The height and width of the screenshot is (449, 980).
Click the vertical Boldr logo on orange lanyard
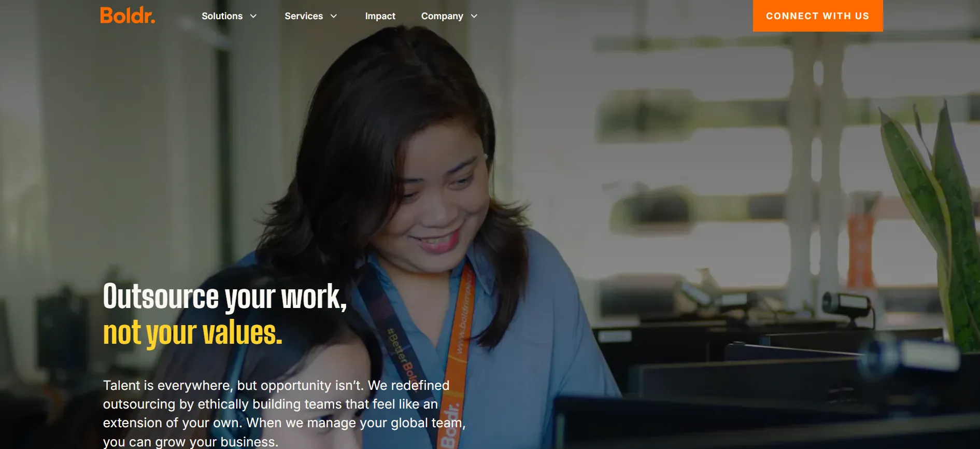point(449,425)
